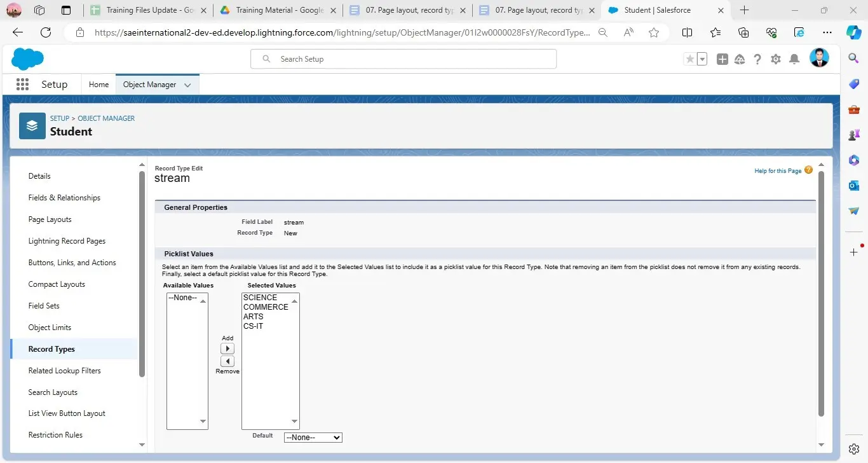Open the favorites list dropdown arrow
This screenshot has width=868, height=463.
coord(702,59)
